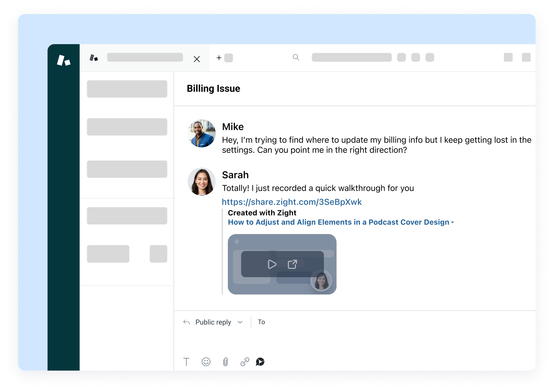The height and width of the screenshot is (392, 553).
Task: Close the open ticket tab
Action: pos(197,59)
